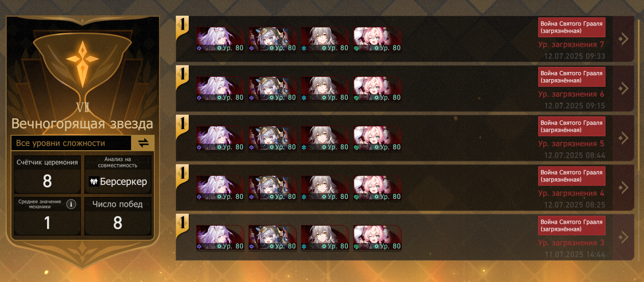The height and width of the screenshot is (282, 644).
Task: Open details arrow for Ур. загрязнения 3
Action: tap(624, 237)
